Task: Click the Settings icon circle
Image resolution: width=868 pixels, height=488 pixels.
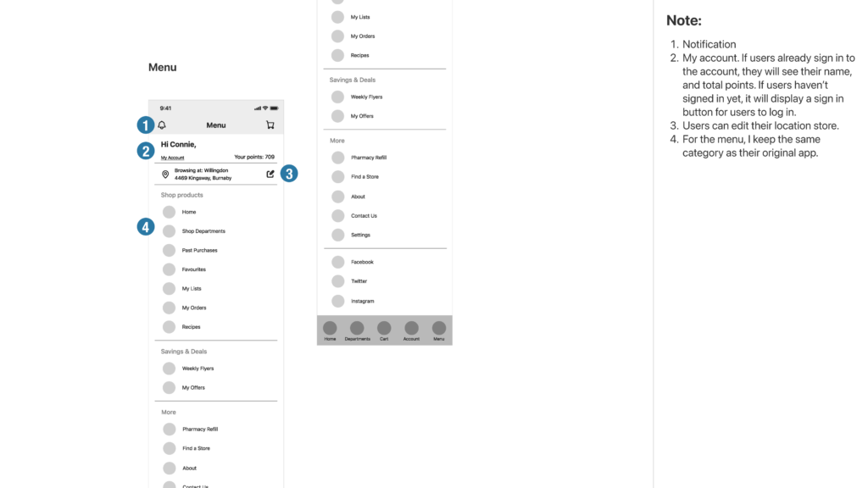Action: [338, 235]
